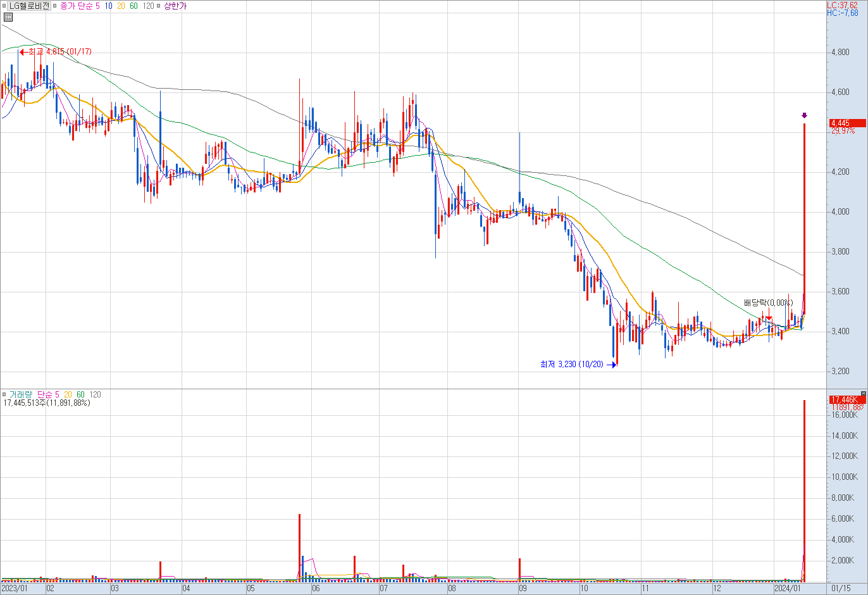Click the 단순 label in the volume legend
Image resolution: width=868 pixels, height=595 pixels.
point(45,394)
